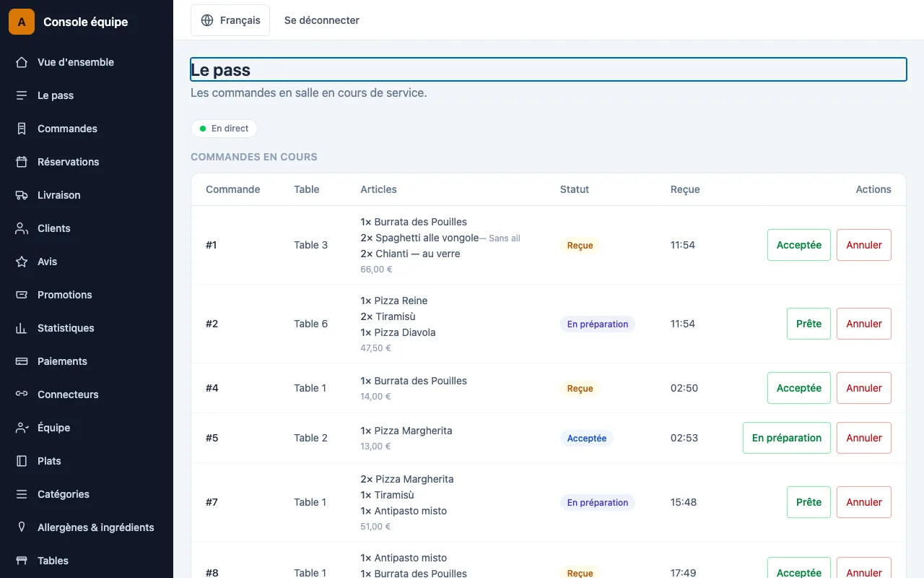Open the Avis star icon
This screenshot has width=924, height=578.
[x=22, y=262]
